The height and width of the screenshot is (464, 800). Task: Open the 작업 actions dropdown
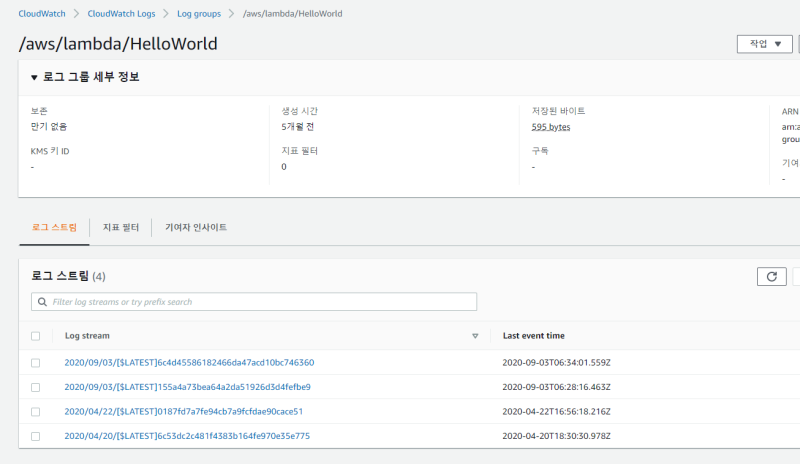pyautogui.click(x=764, y=44)
